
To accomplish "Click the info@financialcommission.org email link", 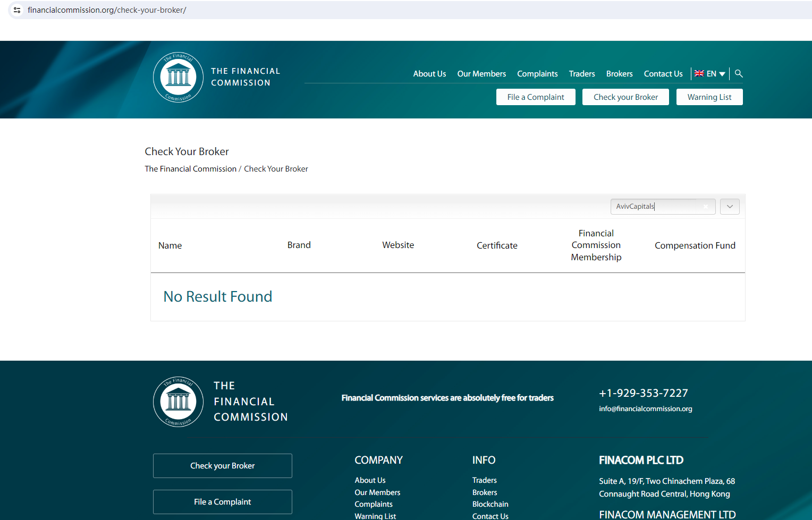I will (645, 409).
